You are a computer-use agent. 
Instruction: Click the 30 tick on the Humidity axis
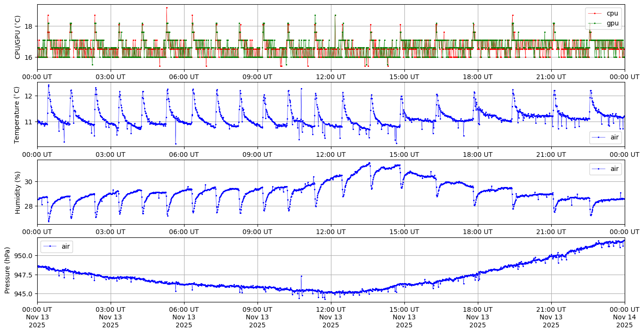click(x=29, y=182)
